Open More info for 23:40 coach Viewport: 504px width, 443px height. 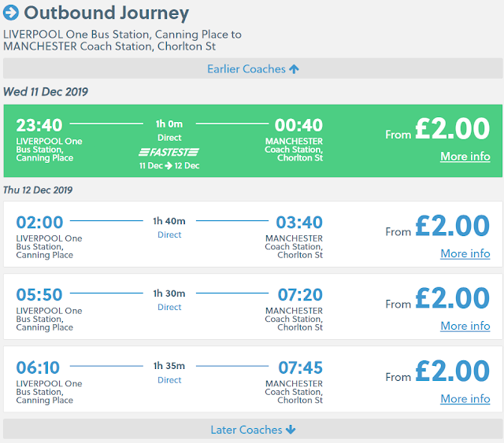(465, 156)
